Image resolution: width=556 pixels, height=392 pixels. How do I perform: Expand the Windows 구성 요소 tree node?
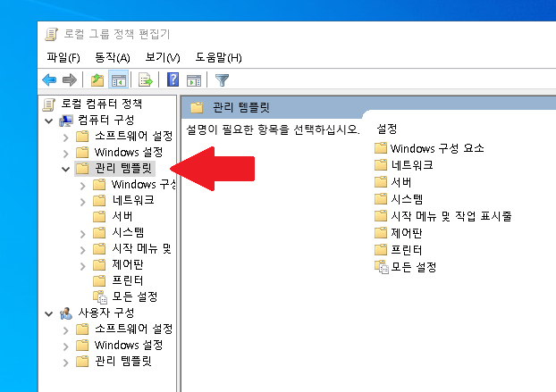[82, 186]
